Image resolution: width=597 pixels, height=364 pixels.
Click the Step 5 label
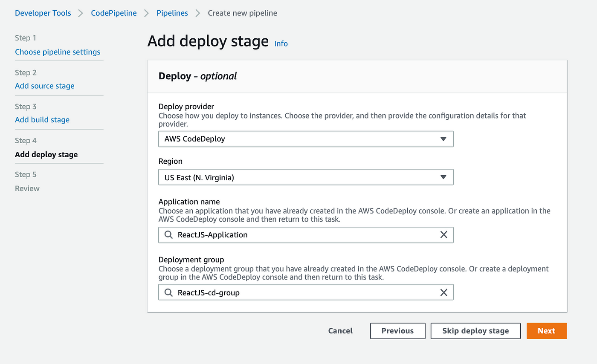tap(26, 174)
